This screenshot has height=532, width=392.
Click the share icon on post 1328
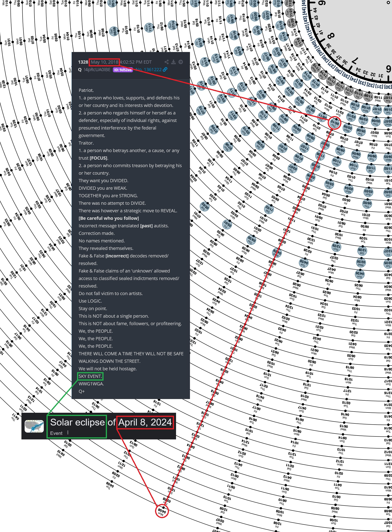pos(166,62)
